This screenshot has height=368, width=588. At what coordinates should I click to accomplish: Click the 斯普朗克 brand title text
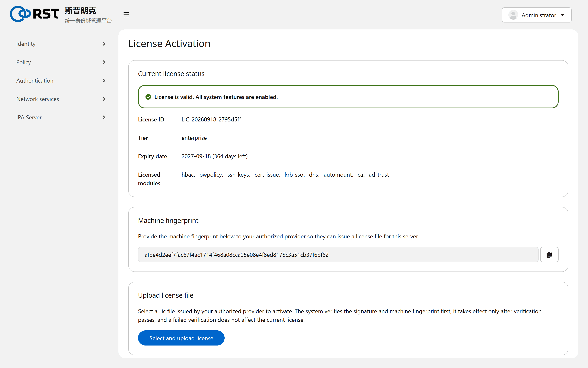coord(80,10)
